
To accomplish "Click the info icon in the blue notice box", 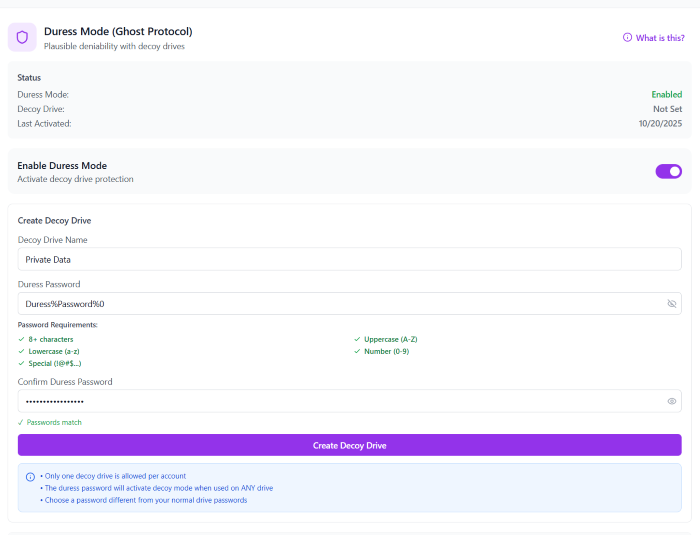I will pyautogui.click(x=30, y=477).
